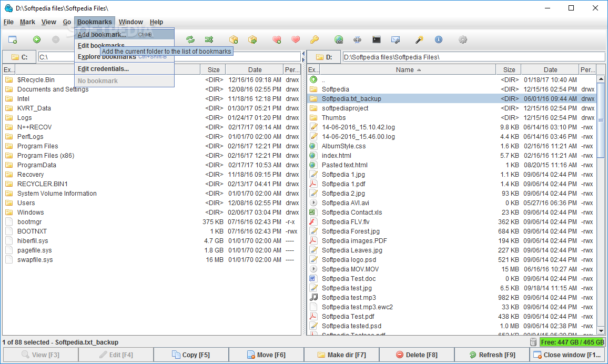Click Move [F6] button

click(266, 355)
